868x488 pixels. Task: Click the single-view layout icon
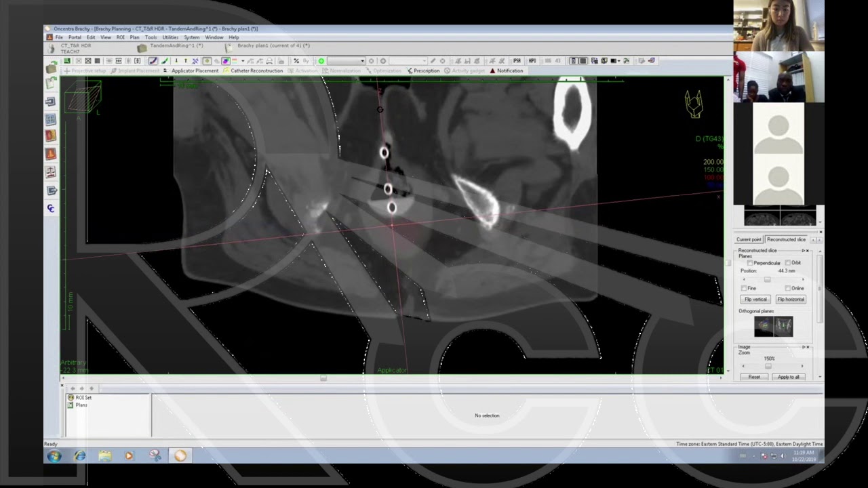[573, 61]
